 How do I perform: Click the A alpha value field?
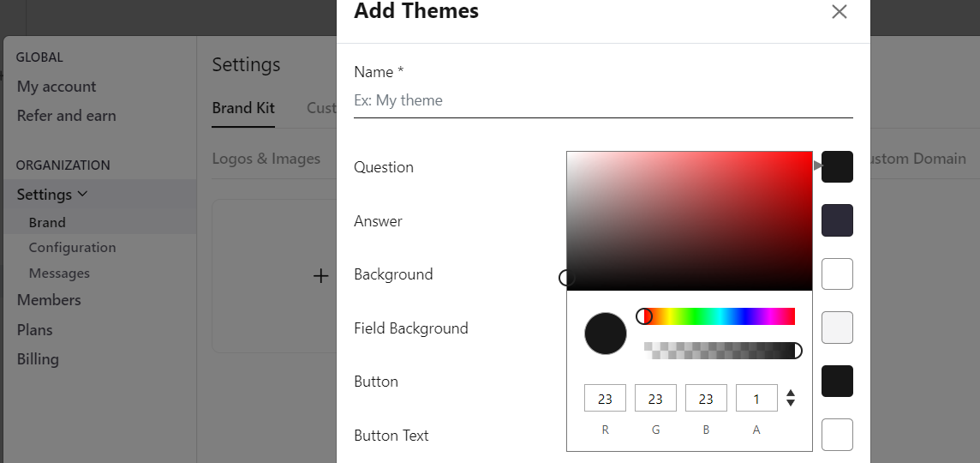[756, 398]
